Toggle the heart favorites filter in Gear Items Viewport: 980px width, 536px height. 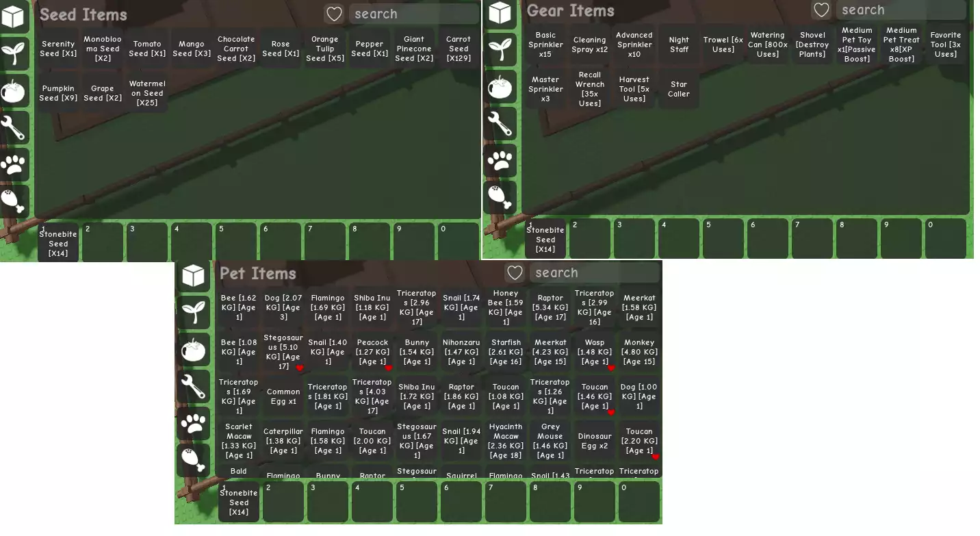click(821, 10)
